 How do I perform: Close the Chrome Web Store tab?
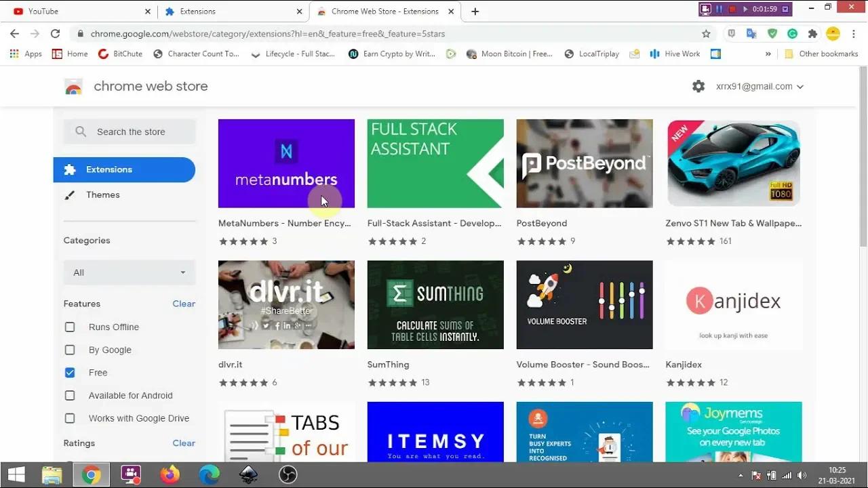[x=452, y=12]
